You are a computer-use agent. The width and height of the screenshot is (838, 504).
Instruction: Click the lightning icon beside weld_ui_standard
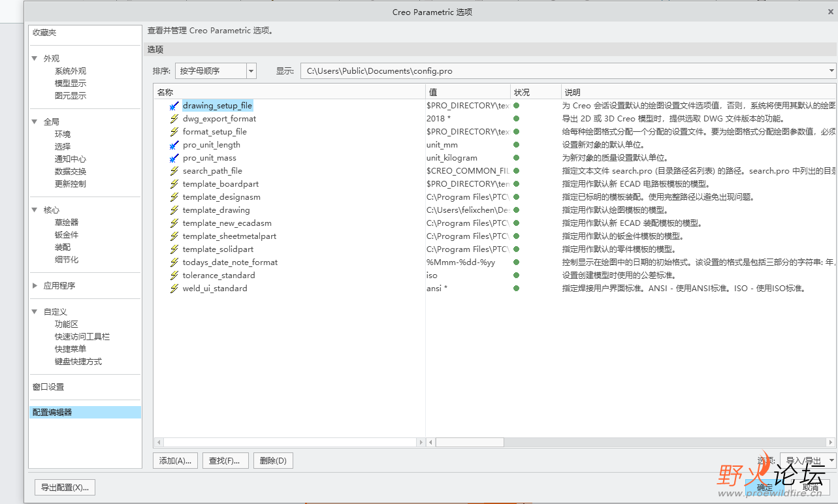tap(174, 289)
